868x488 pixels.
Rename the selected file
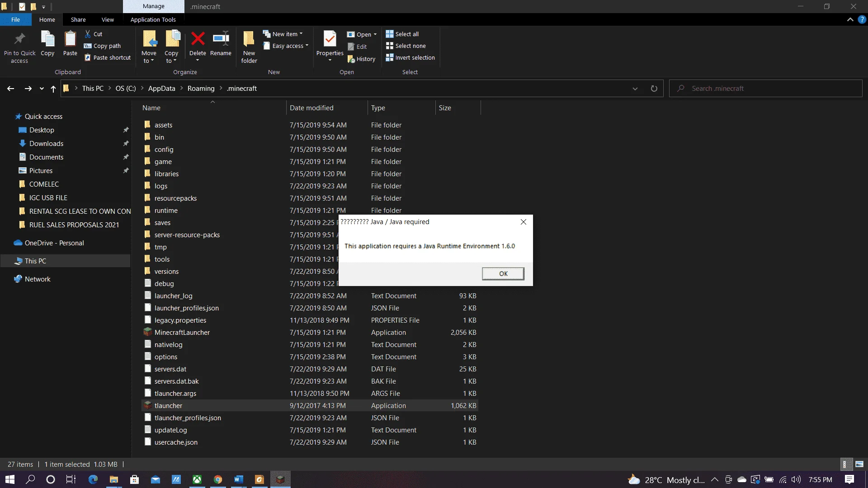221,44
